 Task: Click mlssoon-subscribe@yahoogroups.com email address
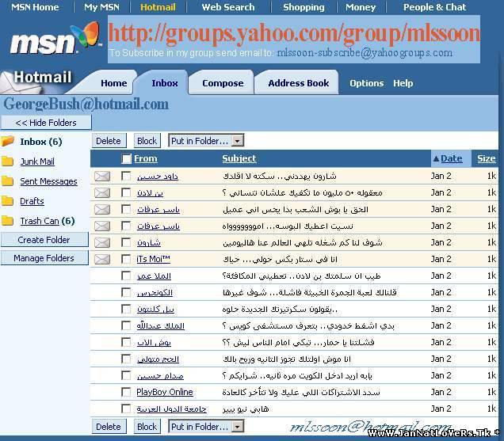tap(365, 53)
